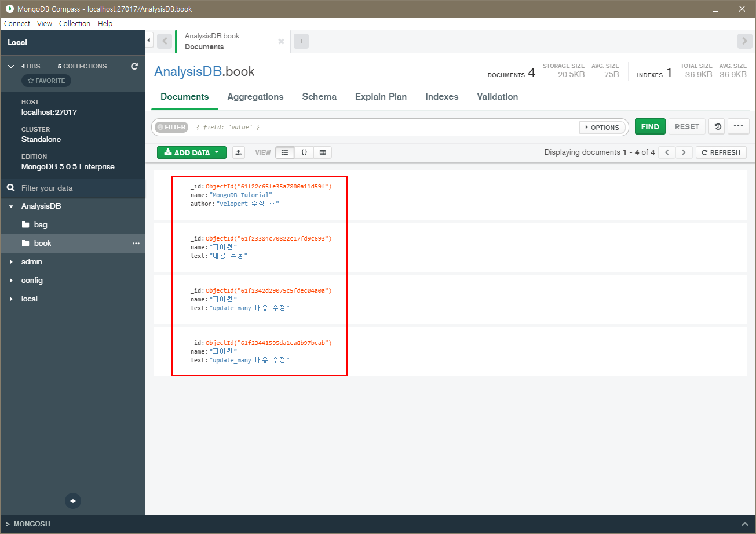The image size is (756, 534).
Task: Open the Help menu
Action: 105,24
